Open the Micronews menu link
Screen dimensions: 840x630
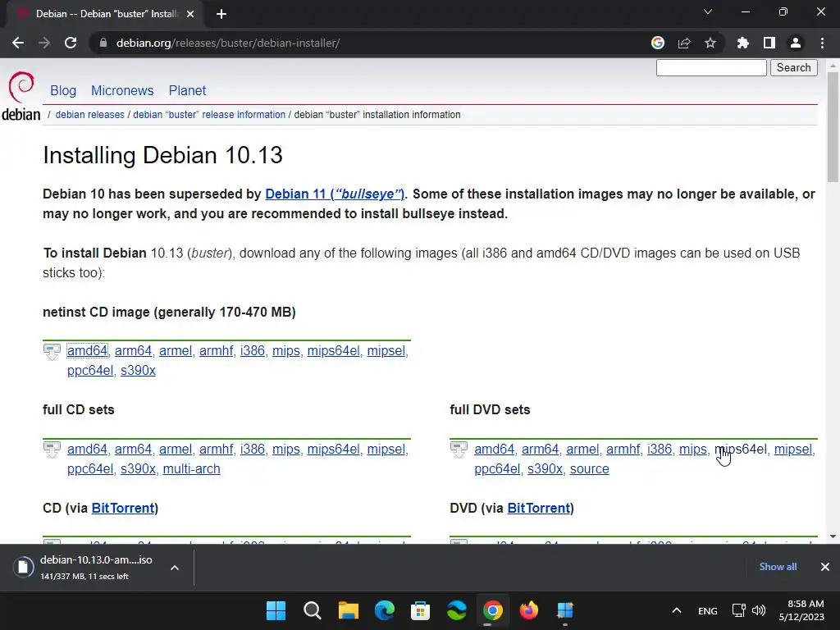(122, 90)
